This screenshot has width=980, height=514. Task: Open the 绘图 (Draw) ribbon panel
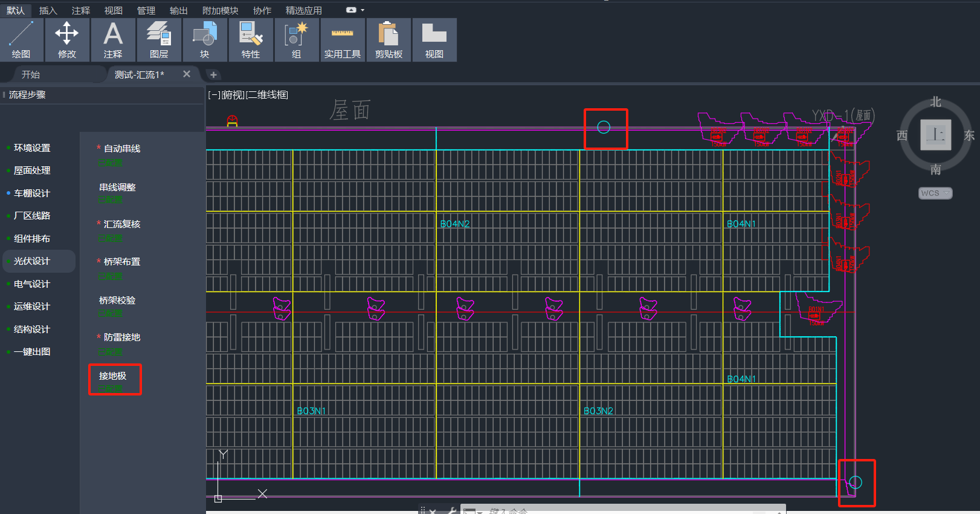pyautogui.click(x=21, y=40)
